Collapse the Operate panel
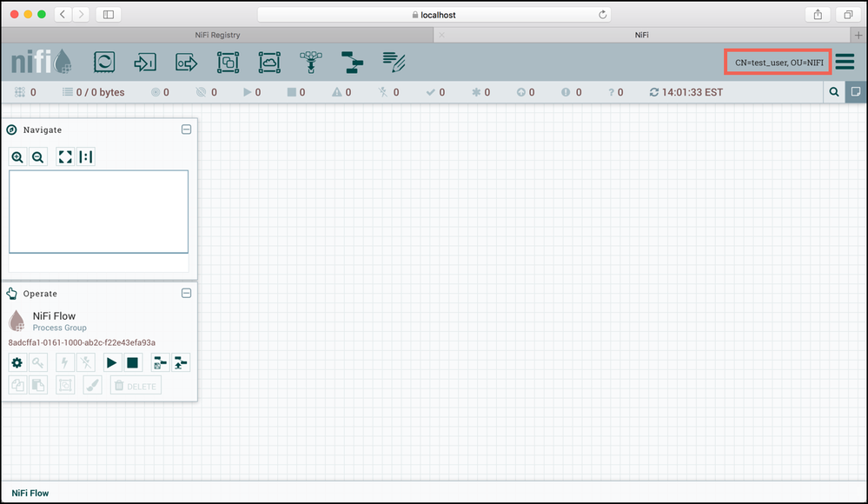This screenshot has width=868, height=504. click(186, 293)
